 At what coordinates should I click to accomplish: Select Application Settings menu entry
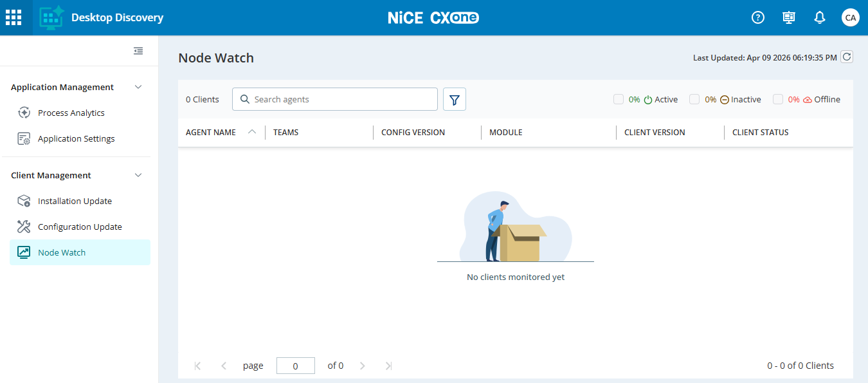click(x=76, y=138)
